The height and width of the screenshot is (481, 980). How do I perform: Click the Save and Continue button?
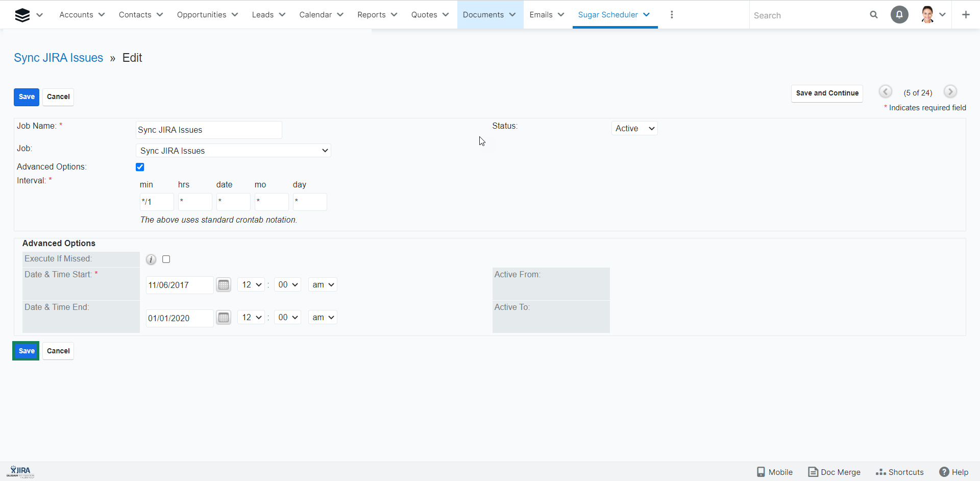tap(827, 93)
